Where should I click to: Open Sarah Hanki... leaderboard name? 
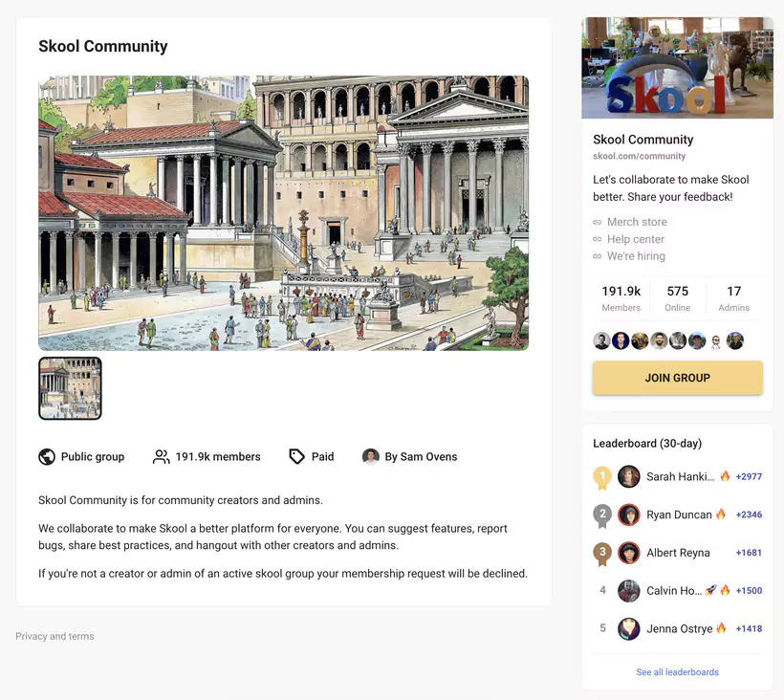point(681,476)
